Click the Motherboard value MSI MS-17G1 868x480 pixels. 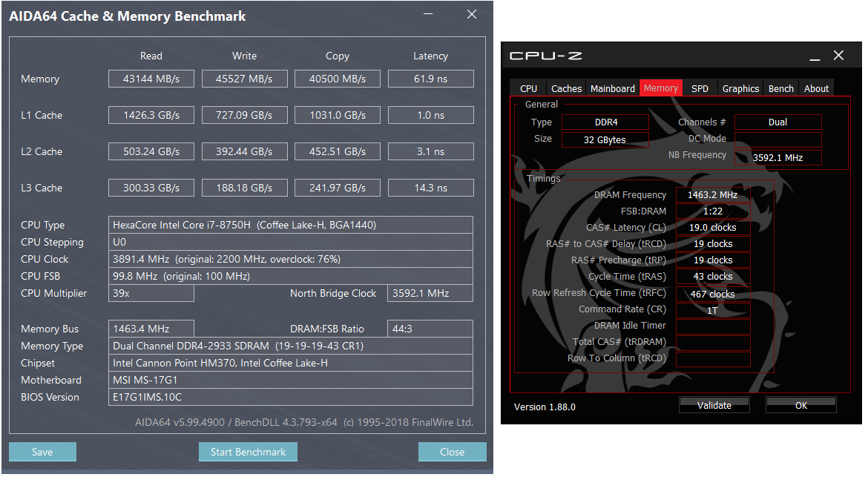(291, 380)
